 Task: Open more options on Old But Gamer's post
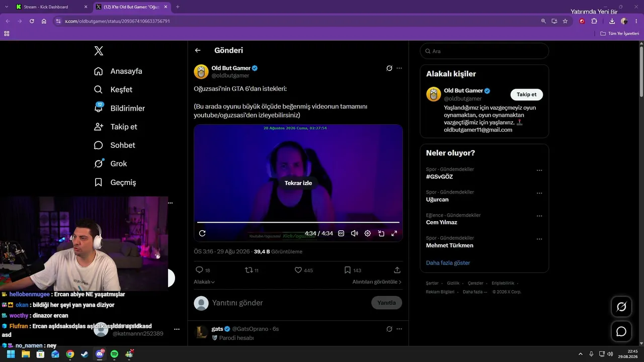399,68
